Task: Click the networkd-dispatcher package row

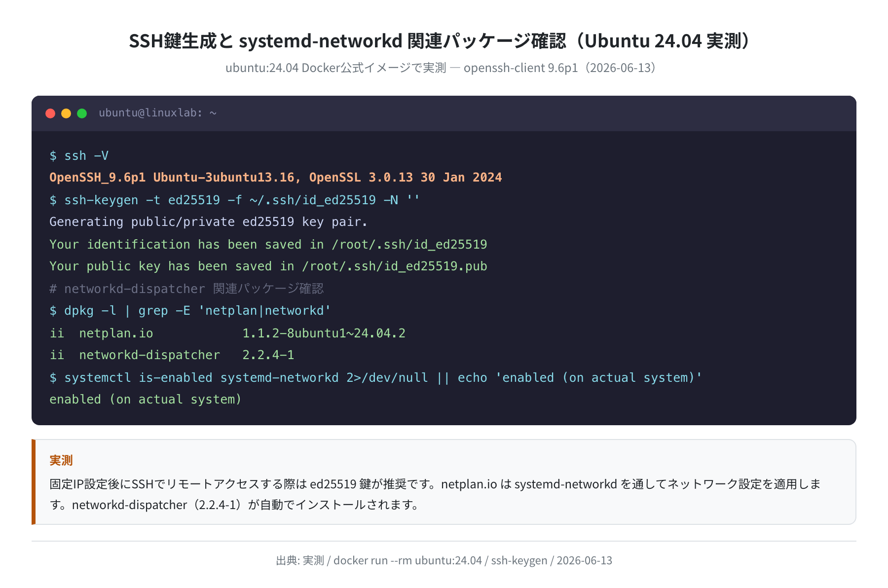Action: [172, 355]
